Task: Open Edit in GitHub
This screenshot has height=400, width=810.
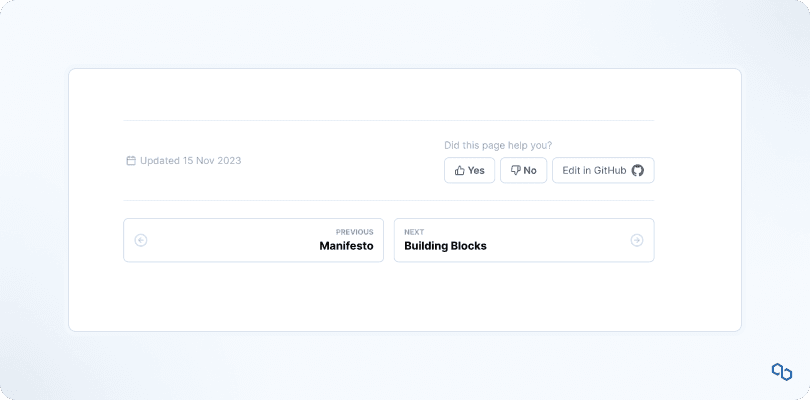Action: 603,170
